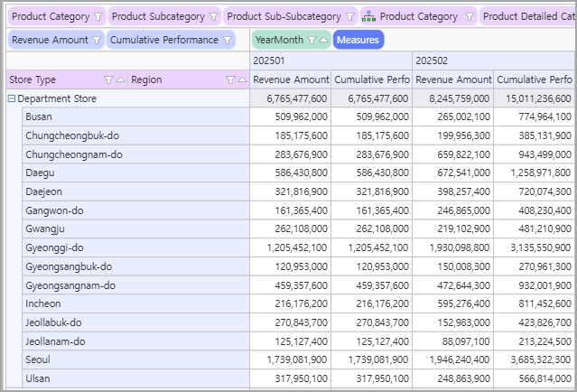Select the Gyeongsangbuk-do region row
577x392 pixels.
point(135,266)
